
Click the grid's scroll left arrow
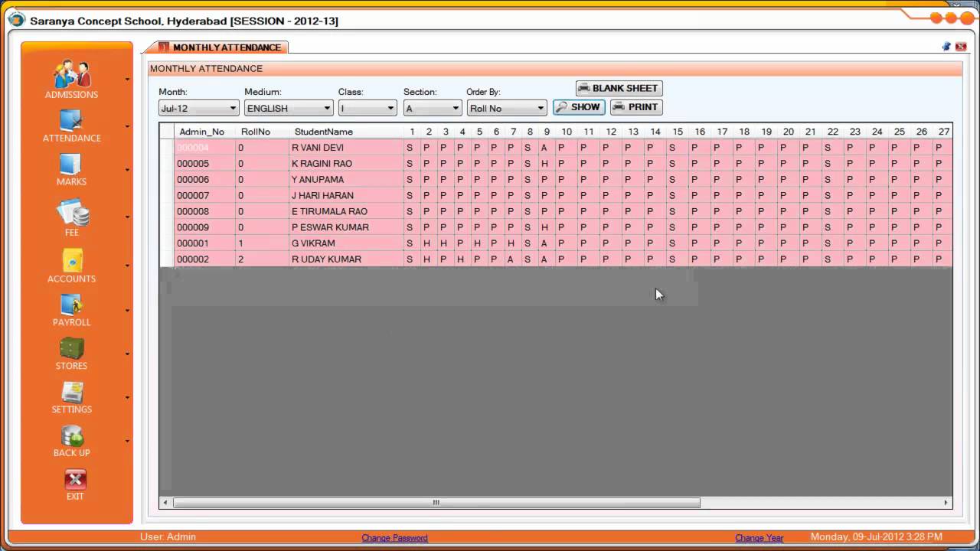click(165, 503)
